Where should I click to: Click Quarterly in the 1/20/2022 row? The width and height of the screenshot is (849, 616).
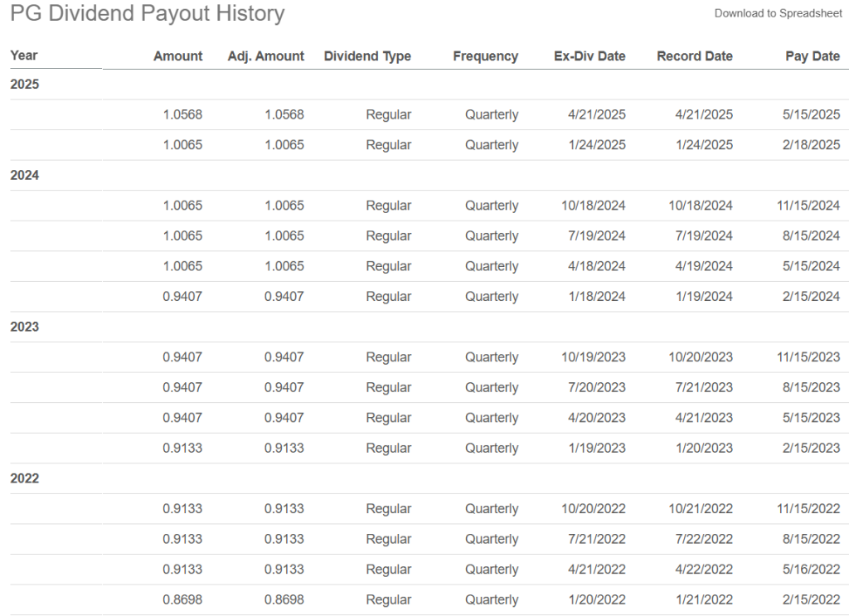pyautogui.click(x=492, y=599)
